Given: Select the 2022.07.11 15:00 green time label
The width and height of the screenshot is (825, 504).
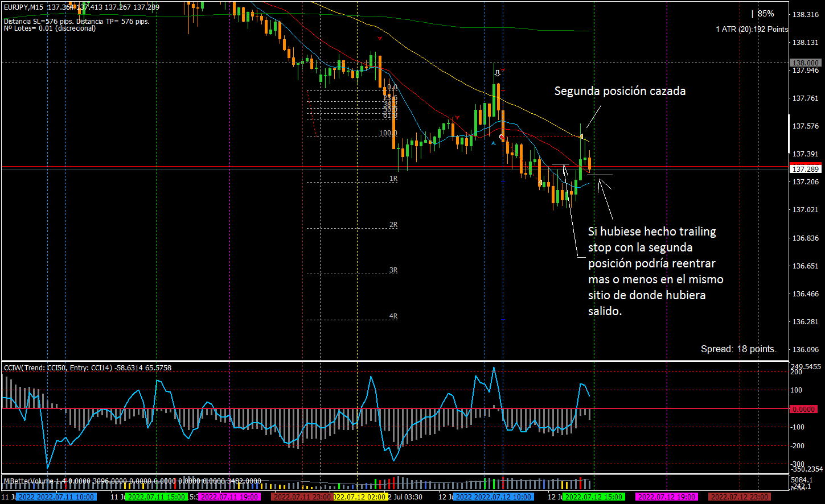Looking at the screenshot, I should [x=155, y=497].
